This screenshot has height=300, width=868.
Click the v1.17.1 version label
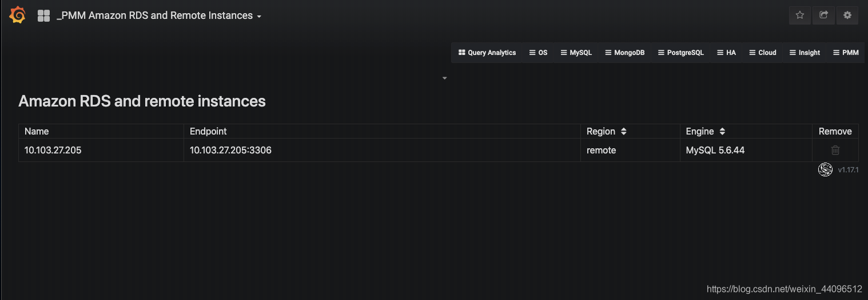[848, 170]
